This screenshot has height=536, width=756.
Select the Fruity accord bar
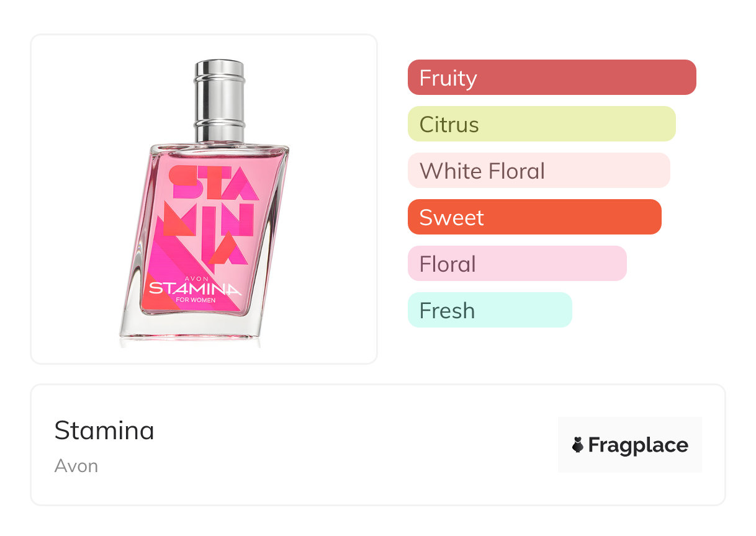[x=551, y=78]
